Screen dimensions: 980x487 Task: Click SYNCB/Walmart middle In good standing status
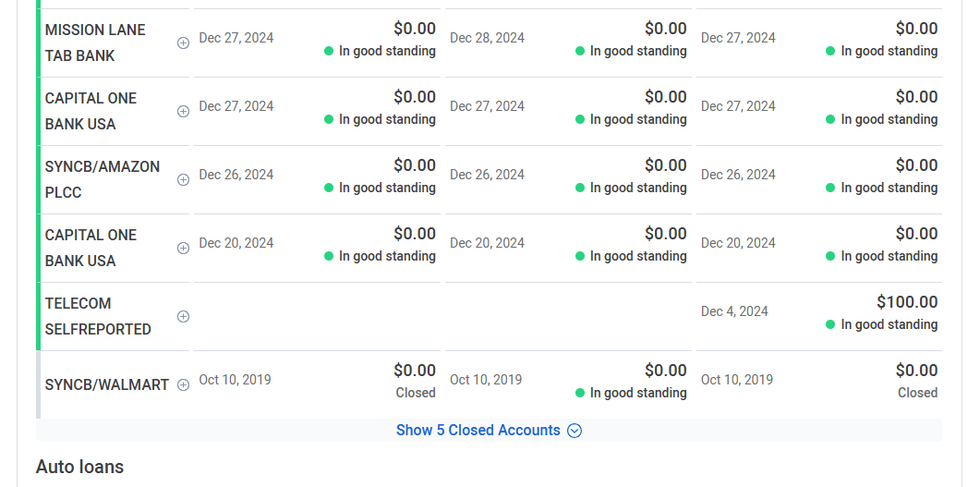[x=631, y=393]
